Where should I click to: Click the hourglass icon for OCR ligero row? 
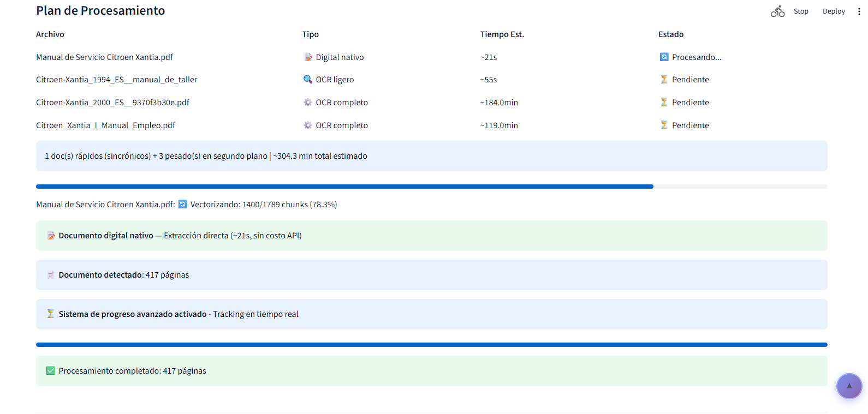[664, 80]
